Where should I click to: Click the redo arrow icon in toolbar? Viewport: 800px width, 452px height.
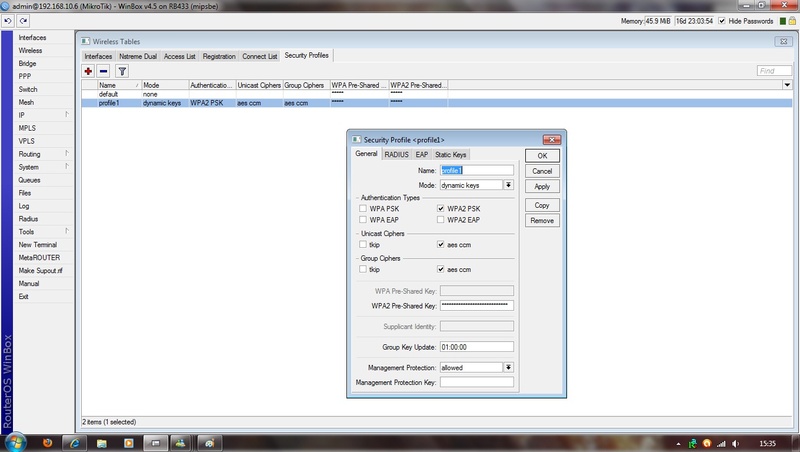pos(23,21)
